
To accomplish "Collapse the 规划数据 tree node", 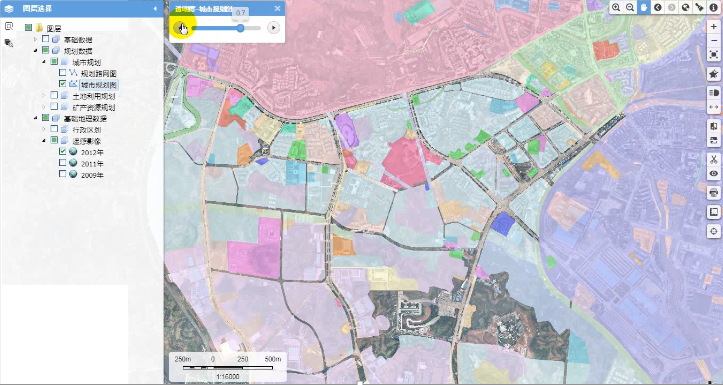I will [x=36, y=50].
